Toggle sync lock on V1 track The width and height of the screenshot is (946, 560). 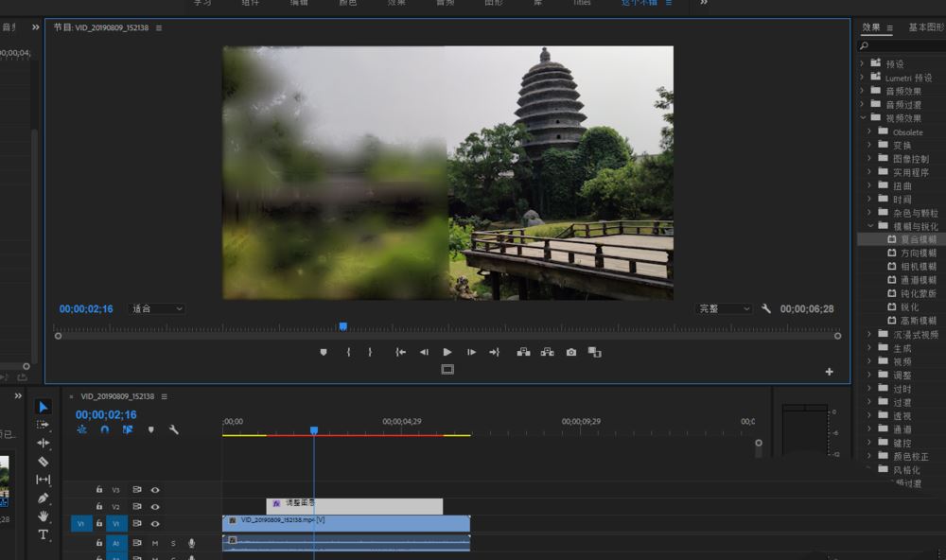coord(137,524)
